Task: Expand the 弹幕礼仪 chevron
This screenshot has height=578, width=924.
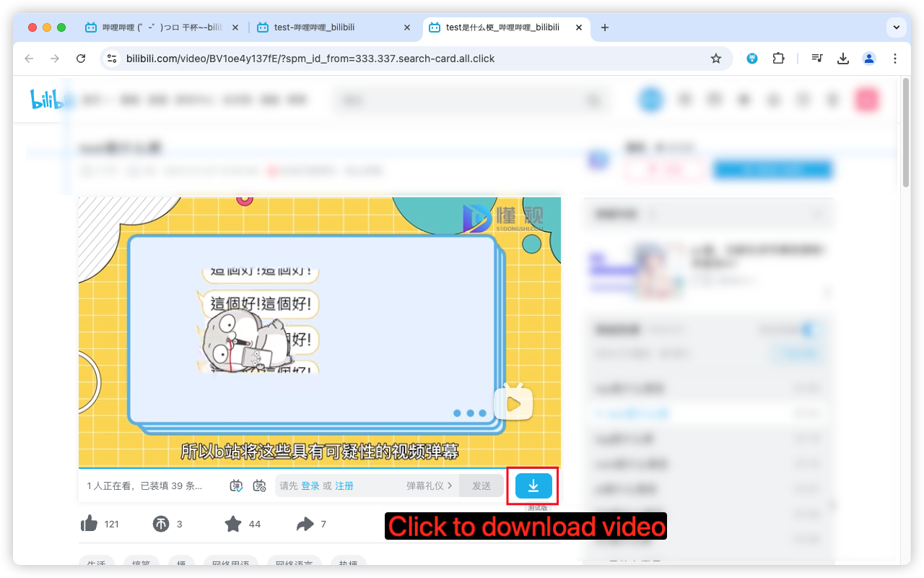Action: tap(450, 486)
